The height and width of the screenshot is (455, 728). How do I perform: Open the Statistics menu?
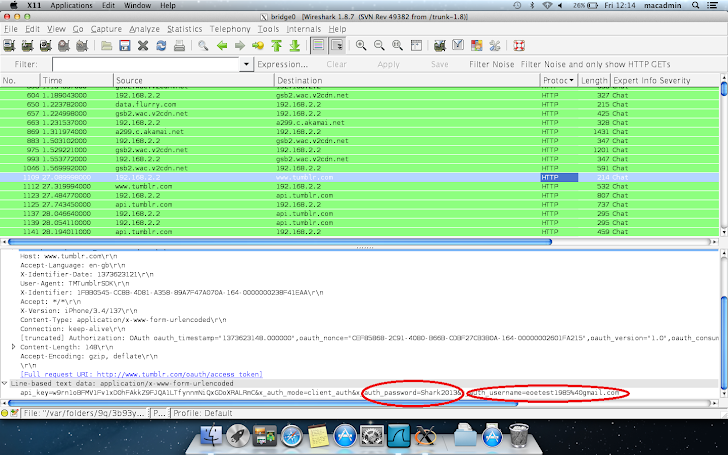[x=184, y=30]
